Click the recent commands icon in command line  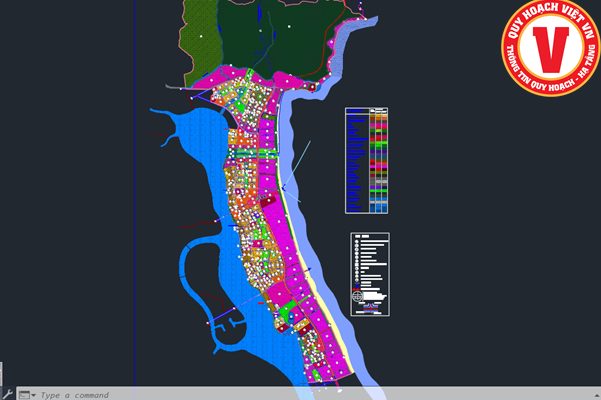pos(23,394)
